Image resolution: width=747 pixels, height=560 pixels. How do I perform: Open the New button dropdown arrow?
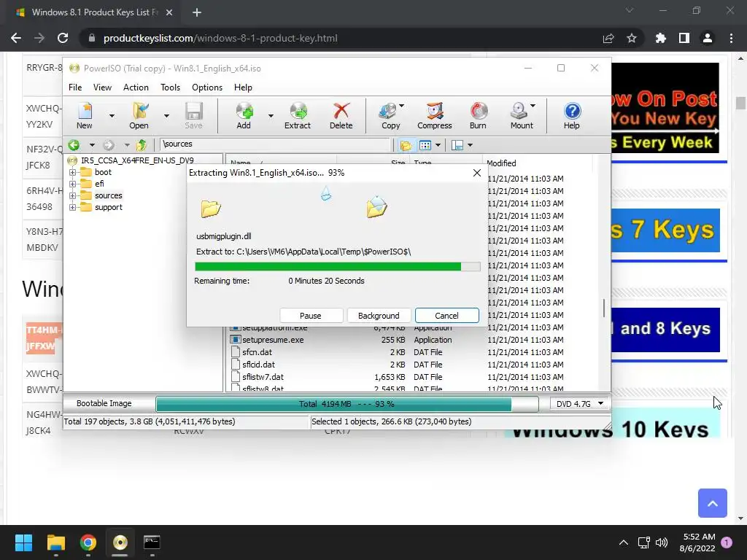tap(112, 116)
